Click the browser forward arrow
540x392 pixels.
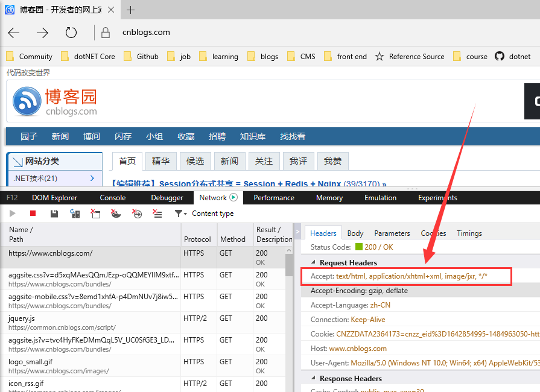click(42, 33)
